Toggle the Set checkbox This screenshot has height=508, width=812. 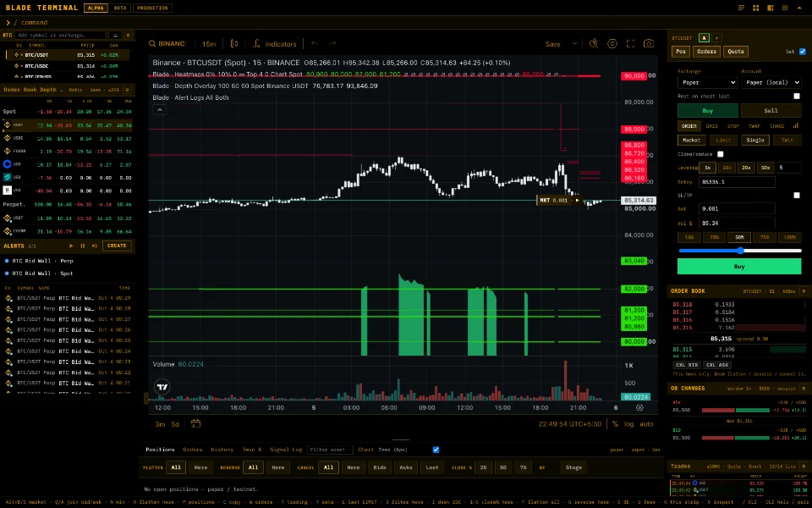coord(803,52)
